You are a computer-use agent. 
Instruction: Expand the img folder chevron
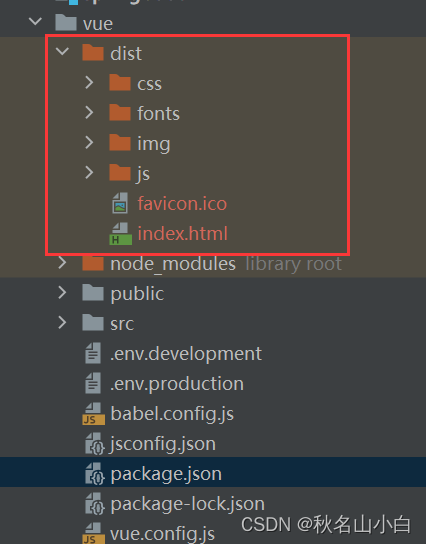pos(89,143)
